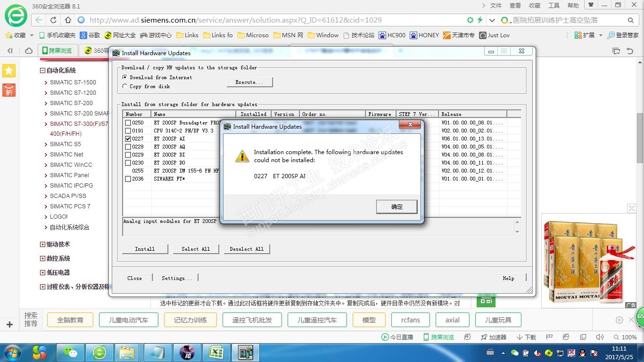This screenshot has width=644, height=362.
Task: Click the browser back arrow button
Action: (x=39, y=20)
